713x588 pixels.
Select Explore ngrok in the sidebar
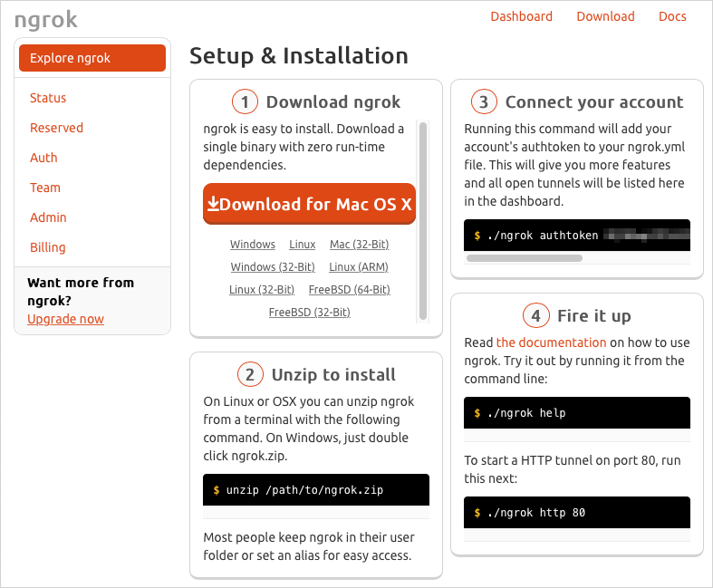[92, 58]
